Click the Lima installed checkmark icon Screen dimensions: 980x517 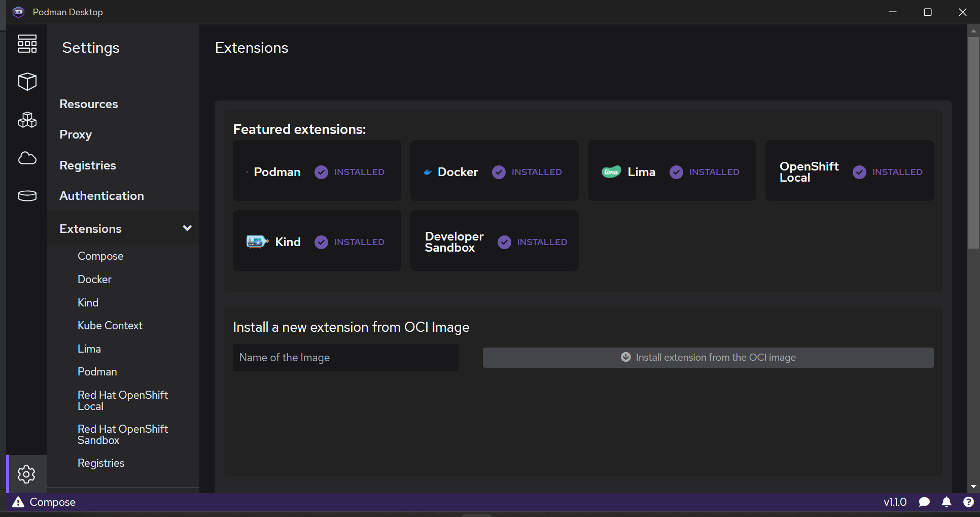(x=676, y=173)
